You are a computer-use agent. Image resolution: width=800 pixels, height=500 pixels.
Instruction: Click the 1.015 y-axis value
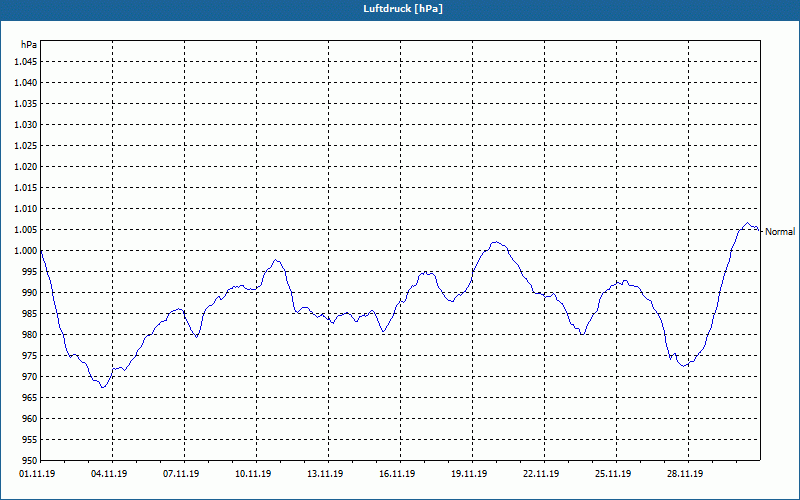point(26,188)
